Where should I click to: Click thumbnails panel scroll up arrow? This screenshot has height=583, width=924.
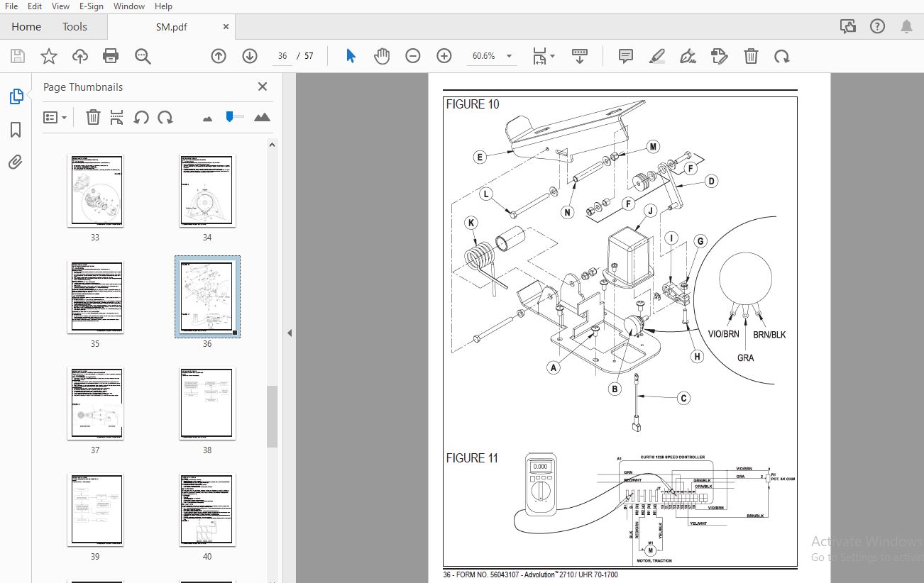(272, 144)
